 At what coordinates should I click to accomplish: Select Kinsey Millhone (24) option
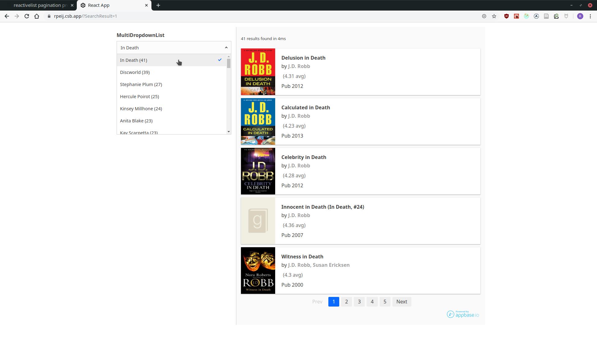(x=171, y=109)
